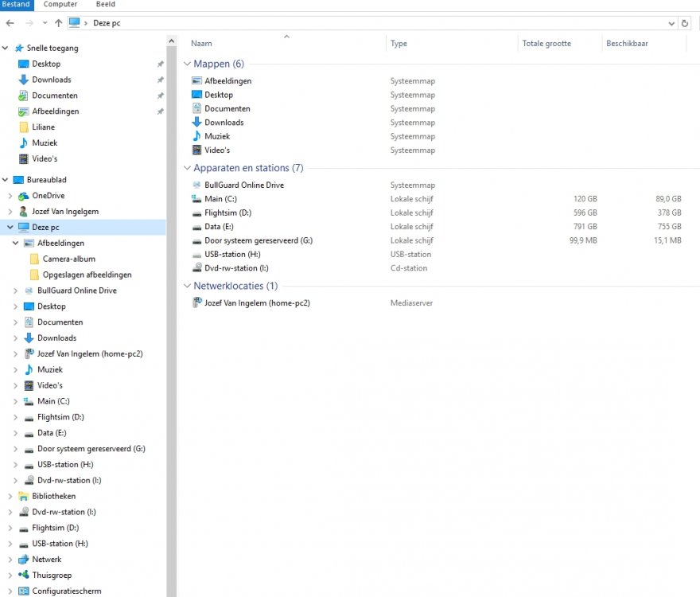Click the navigation pane vertical scrollbar
Image resolution: width=700 pixels, height=597 pixels.
[171, 318]
